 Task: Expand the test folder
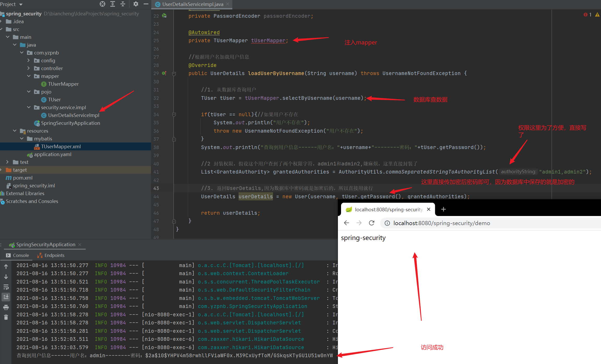pyautogui.click(x=8, y=162)
